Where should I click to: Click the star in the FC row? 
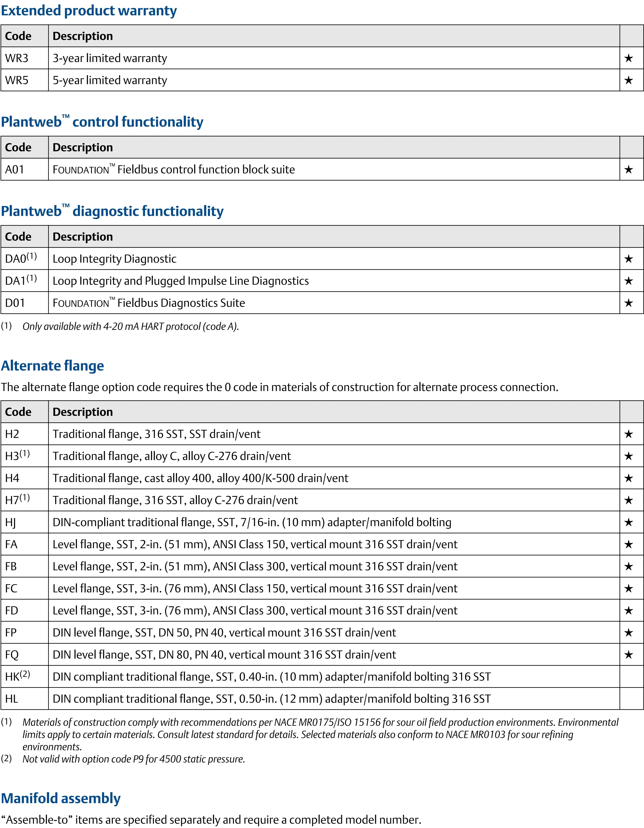pos(628,588)
